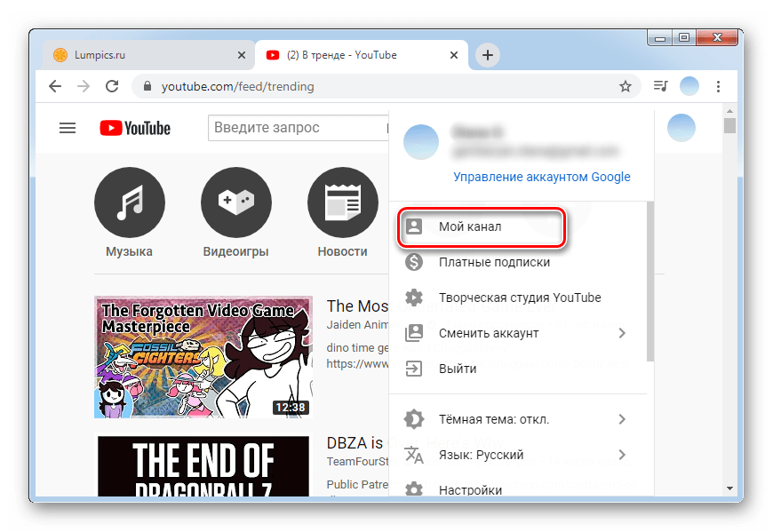Go back with the browser back arrow
Screen dimensions: 773x532
point(55,87)
